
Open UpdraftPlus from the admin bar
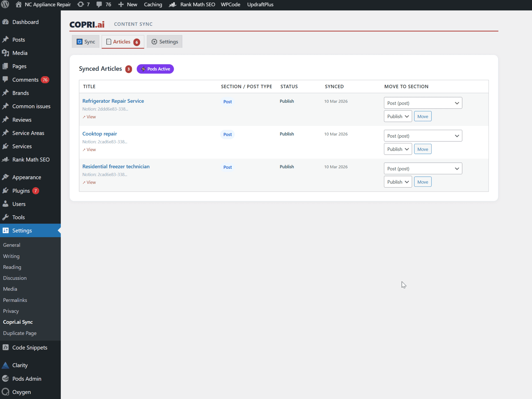coord(260,4)
